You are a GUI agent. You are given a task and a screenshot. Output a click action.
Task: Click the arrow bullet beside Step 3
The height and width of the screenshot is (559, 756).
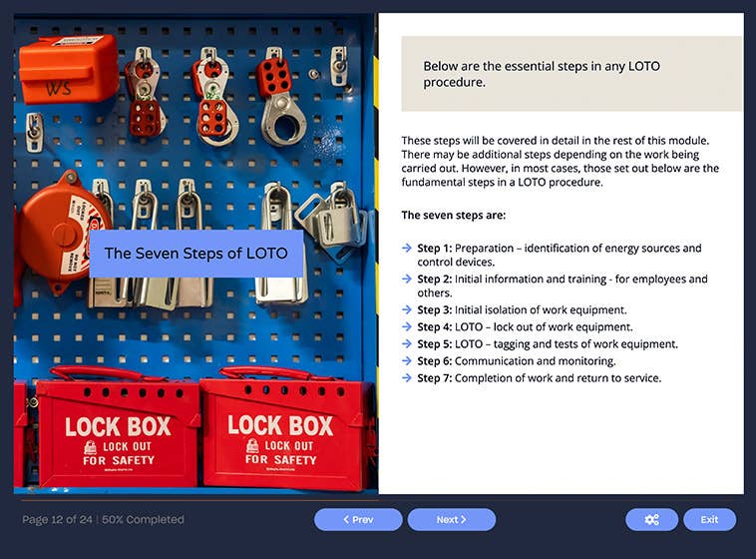tap(407, 310)
